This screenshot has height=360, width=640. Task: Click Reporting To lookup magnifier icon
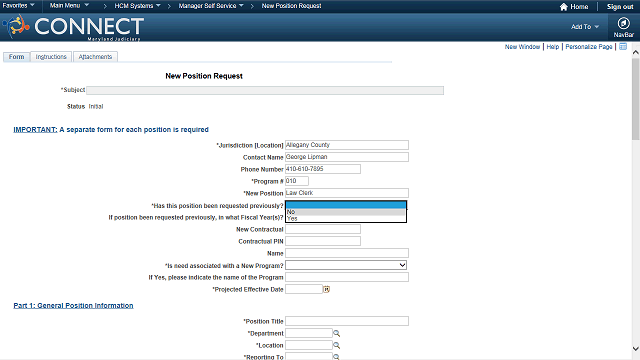[336, 357]
